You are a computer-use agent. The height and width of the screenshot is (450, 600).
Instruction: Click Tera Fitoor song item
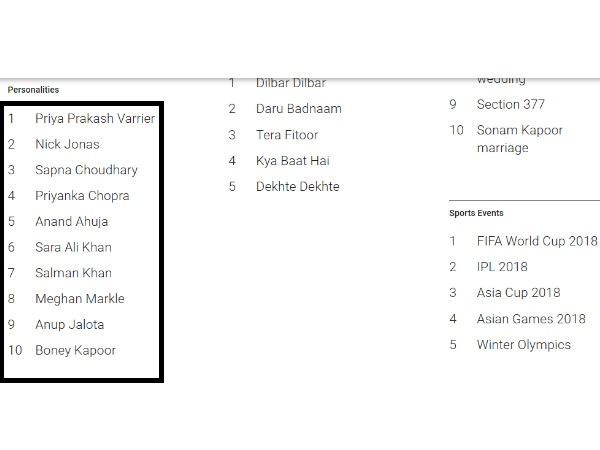click(x=287, y=135)
